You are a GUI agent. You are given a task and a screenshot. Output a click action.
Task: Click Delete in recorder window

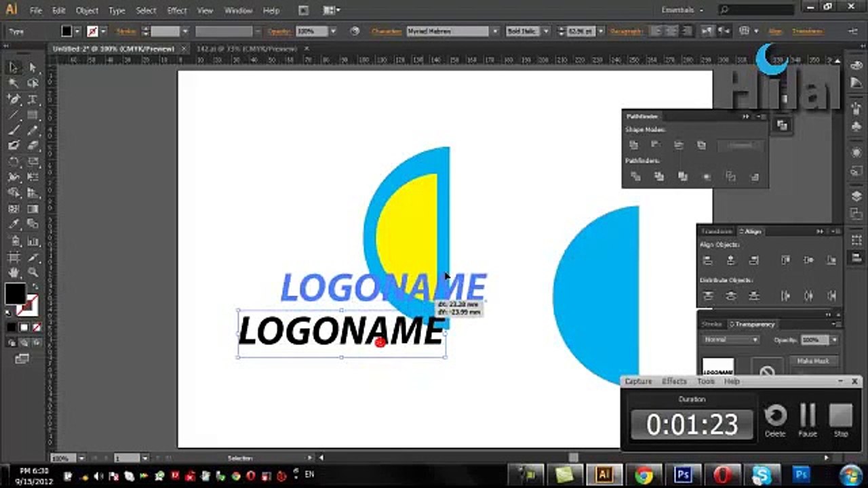[775, 420]
